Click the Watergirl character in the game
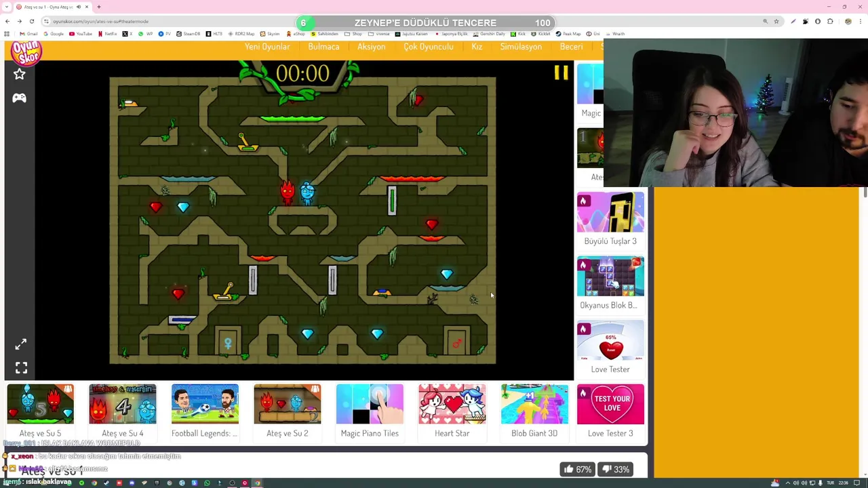The image size is (868, 488). tap(307, 193)
